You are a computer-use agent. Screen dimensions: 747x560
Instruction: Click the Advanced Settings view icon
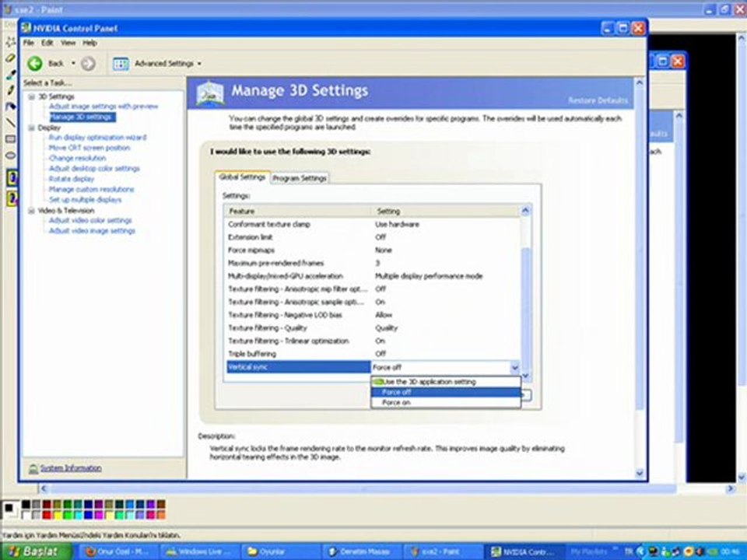121,64
